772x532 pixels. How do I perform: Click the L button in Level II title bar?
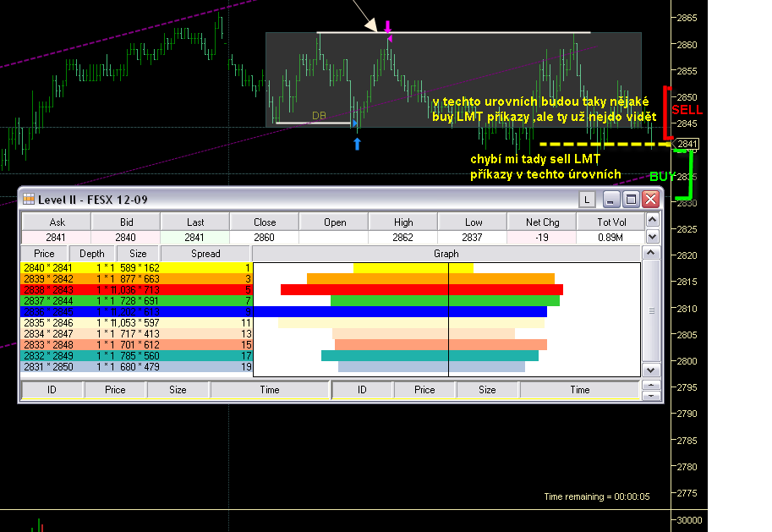point(586,200)
